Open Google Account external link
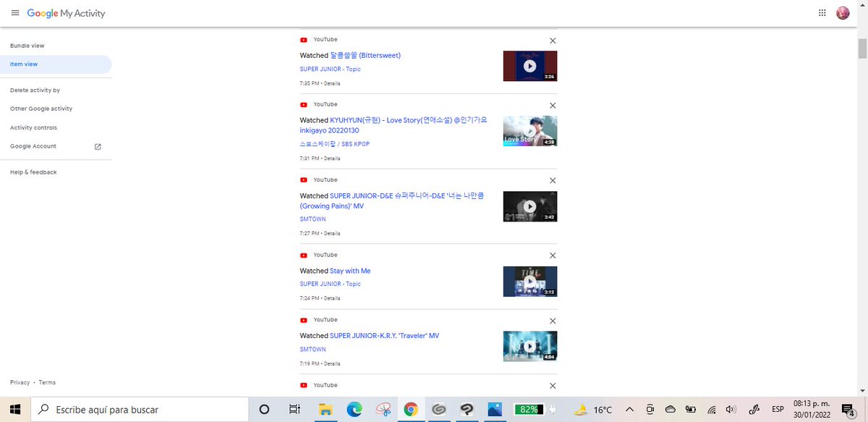Viewport: 868px width, 422px height. (x=56, y=146)
